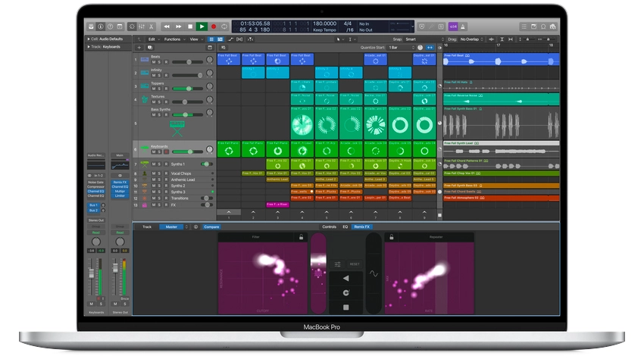
Task: Toggle the Smart Controls icon
Action: 132,27
